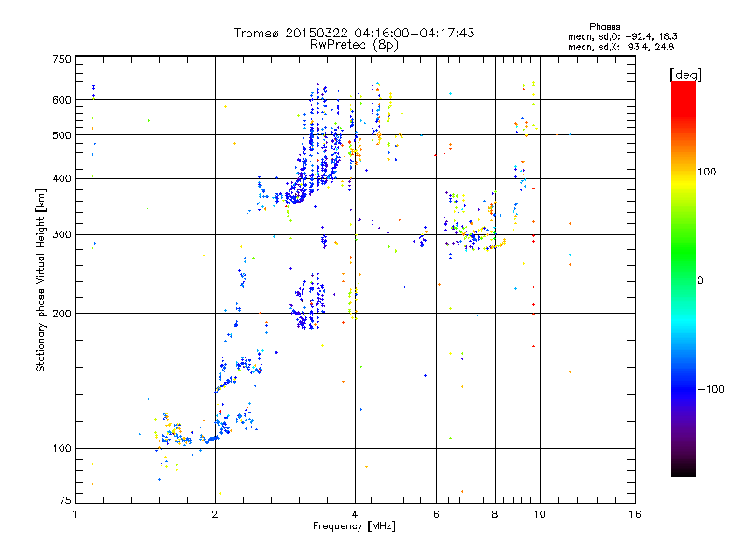This screenshot has height=560, width=747.
Task: Click the x-axis tick label '2'
Action: coord(215,514)
